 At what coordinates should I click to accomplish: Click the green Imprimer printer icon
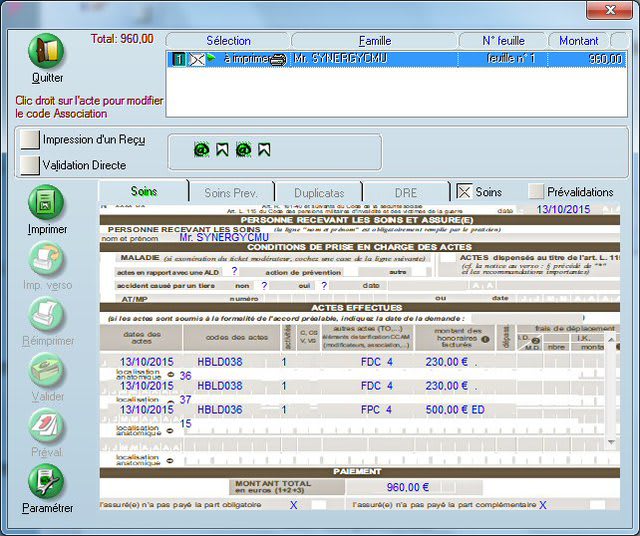46,203
